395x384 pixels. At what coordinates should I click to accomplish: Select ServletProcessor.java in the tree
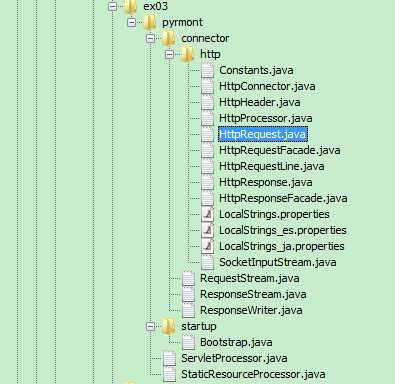pos(234,358)
